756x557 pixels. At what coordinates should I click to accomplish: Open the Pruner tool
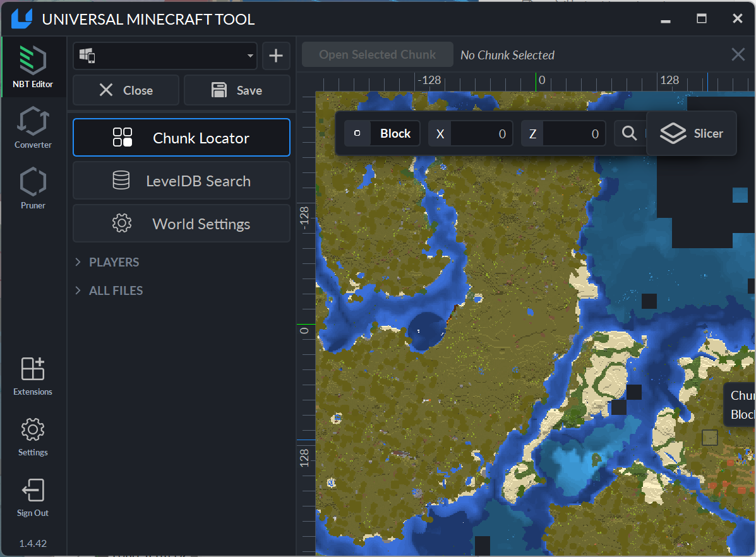click(x=33, y=188)
